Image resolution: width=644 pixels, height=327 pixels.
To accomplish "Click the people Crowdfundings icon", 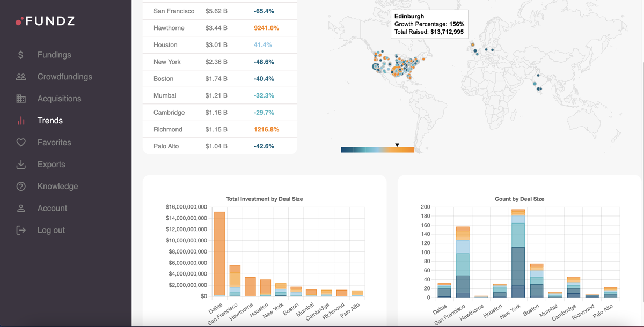I will coord(21,77).
